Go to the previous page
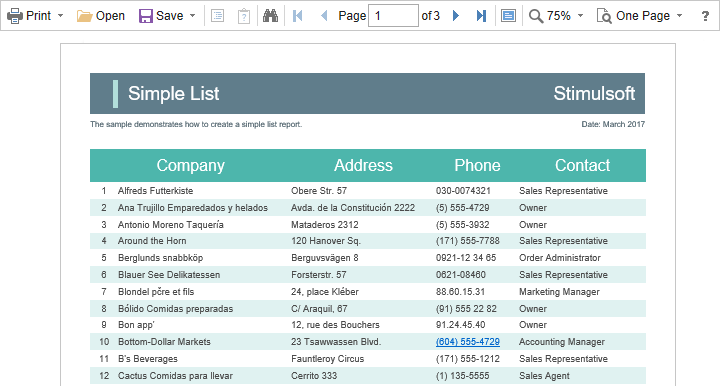720x386 pixels. (324, 16)
